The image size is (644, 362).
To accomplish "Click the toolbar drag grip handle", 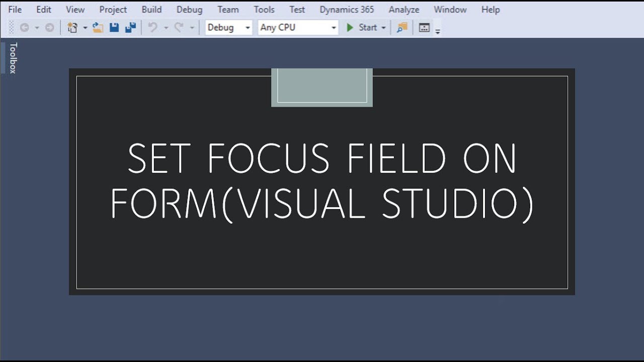I will pyautogui.click(x=12, y=28).
